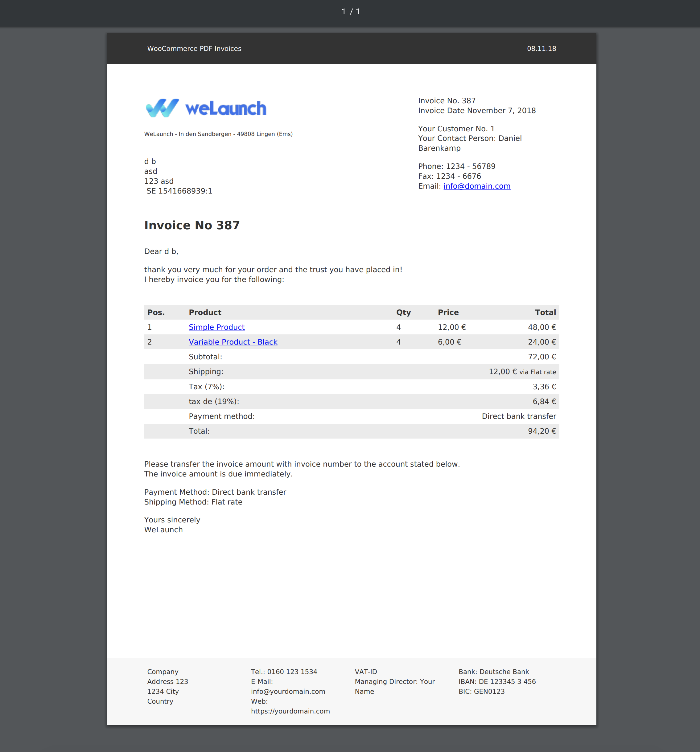Click the footer IBAN: DE 123345 3 456
Viewport: 700px width, 752px height.
click(497, 682)
